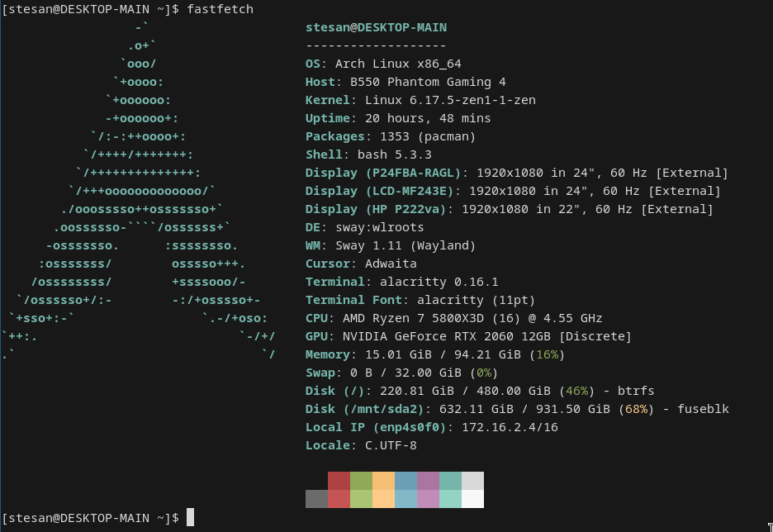Click the Local IP address 172.16.2.4/16

point(510,427)
